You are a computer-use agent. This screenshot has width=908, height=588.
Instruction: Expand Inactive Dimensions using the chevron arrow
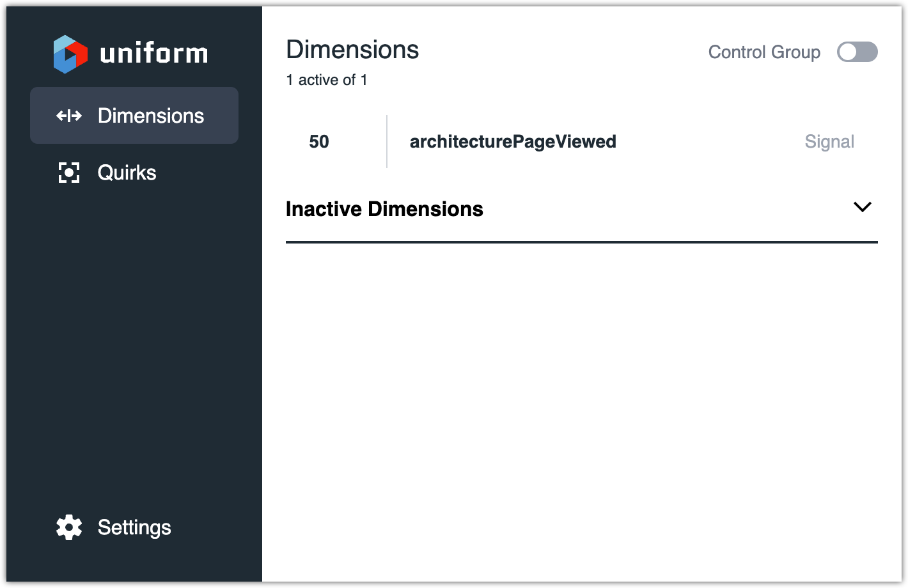point(862,207)
